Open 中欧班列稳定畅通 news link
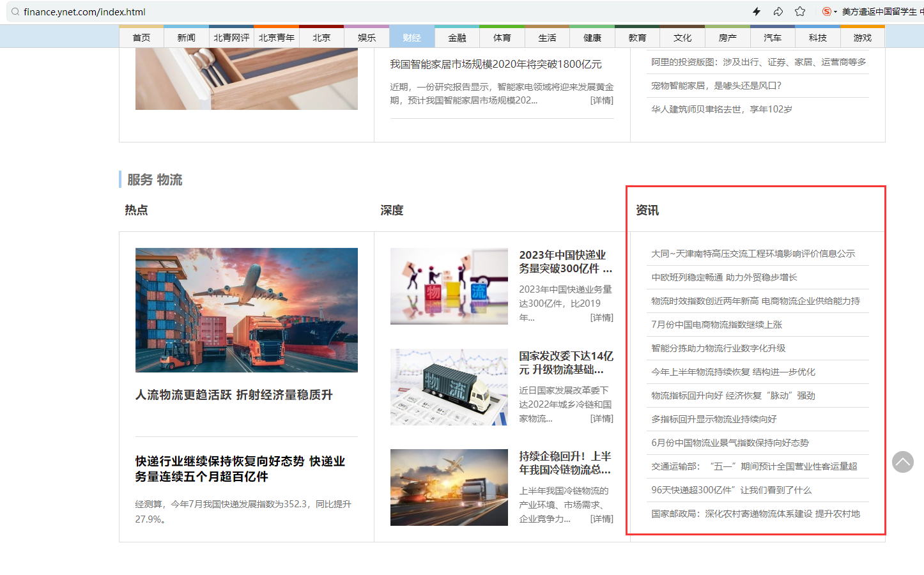The image size is (924, 575). 724,277
